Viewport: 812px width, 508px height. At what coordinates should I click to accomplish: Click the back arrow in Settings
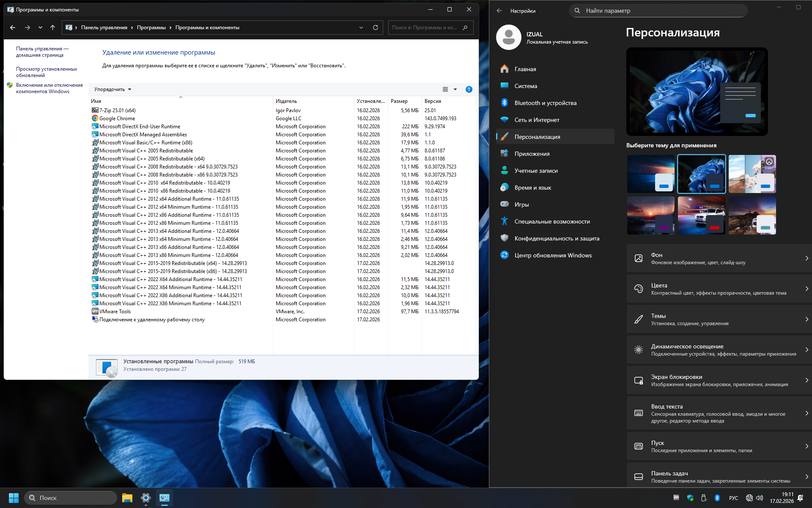point(499,11)
